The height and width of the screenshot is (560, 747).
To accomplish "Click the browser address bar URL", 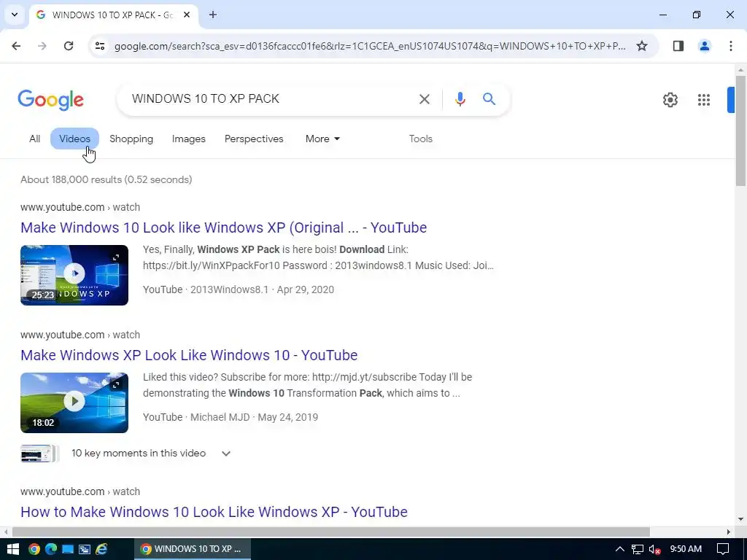I will 370,46.
